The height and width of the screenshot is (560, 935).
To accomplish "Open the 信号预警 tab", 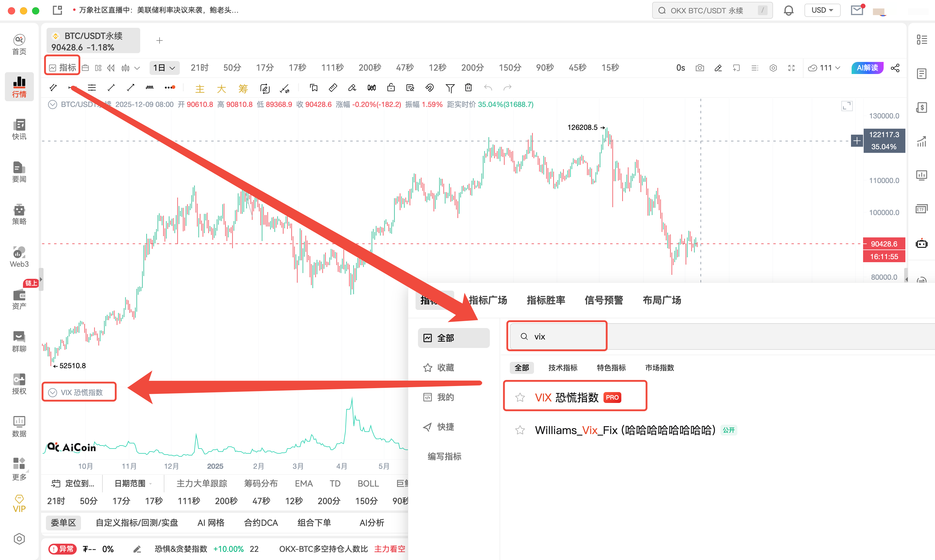I will point(603,300).
